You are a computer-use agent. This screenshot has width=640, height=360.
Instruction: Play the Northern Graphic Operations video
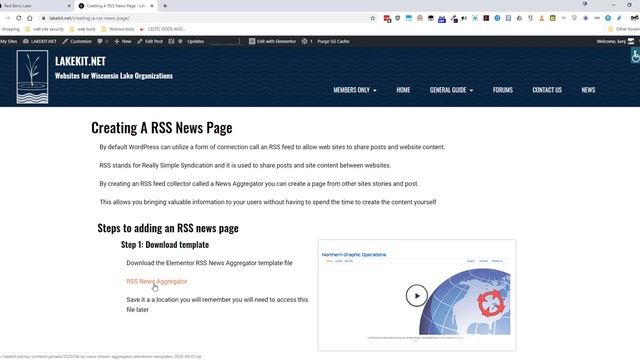point(416,296)
